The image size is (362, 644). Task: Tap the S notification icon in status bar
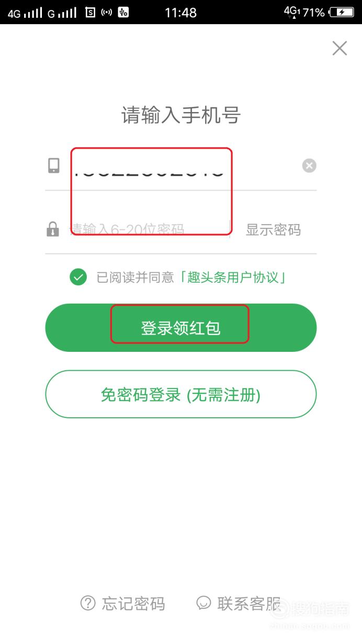(90, 12)
